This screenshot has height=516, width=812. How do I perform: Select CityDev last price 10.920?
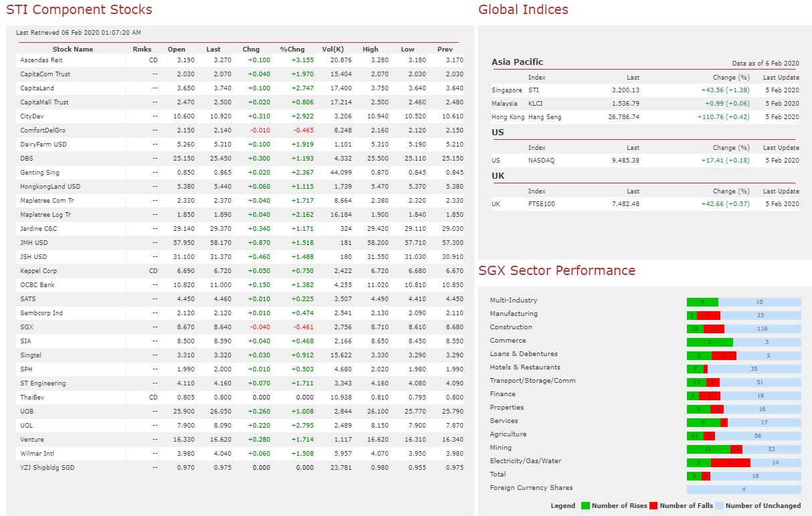[219, 116]
